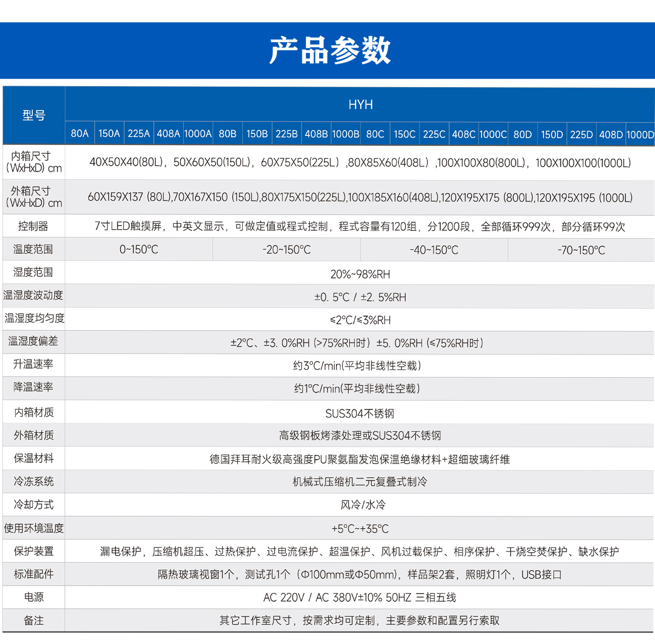The image size is (655, 644).
Task: Click the -70~150℃ temperature cell
Action: pyautogui.click(x=581, y=250)
